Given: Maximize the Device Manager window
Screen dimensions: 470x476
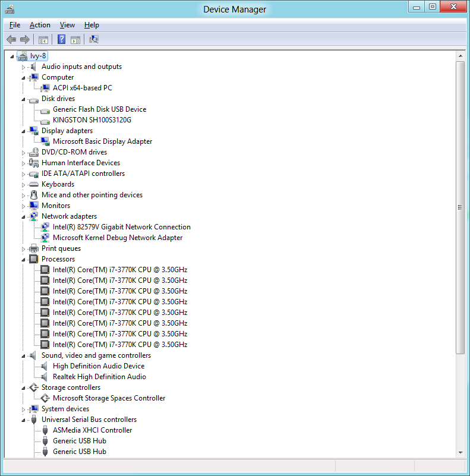Looking at the screenshot, I should 433,7.
